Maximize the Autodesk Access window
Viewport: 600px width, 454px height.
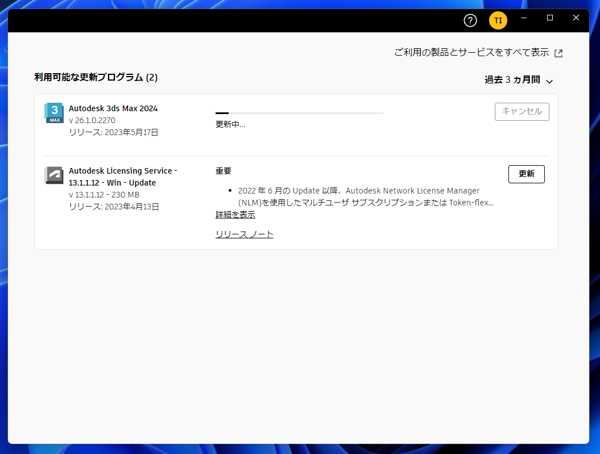(550, 18)
